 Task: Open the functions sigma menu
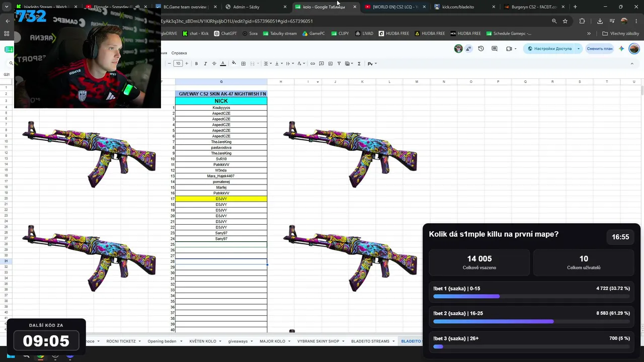tap(359, 63)
